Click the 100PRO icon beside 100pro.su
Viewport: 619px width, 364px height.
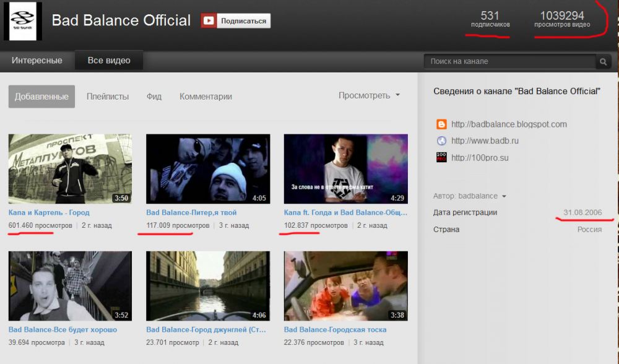(441, 157)
